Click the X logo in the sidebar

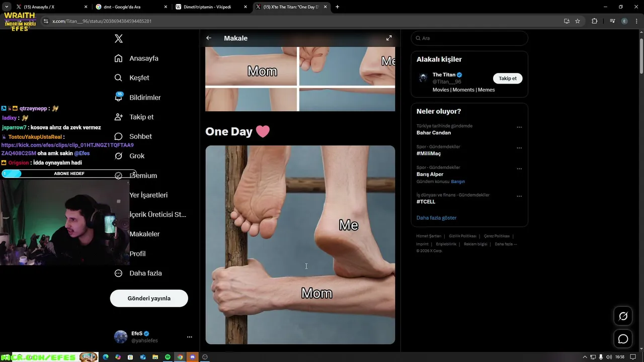click(119, 39)
